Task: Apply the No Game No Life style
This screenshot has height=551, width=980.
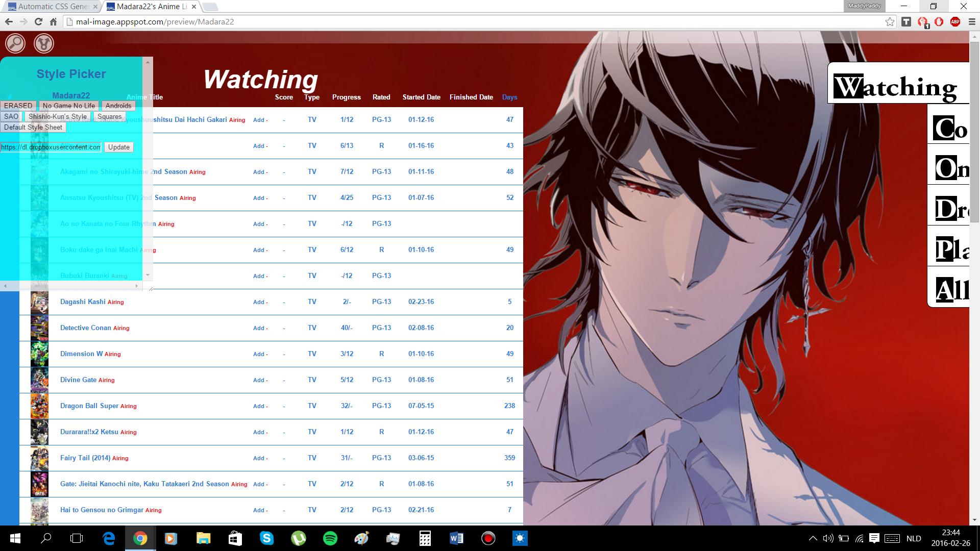Action: 69,106
